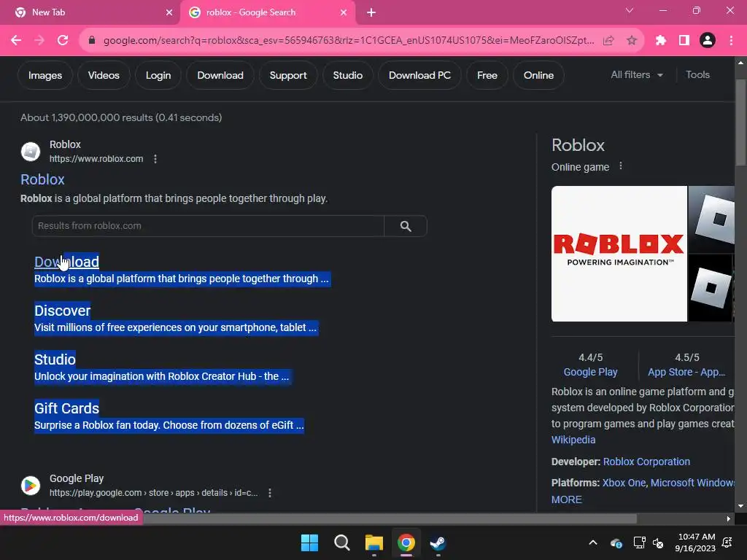This screenshot has height=560, width=747.
Task: Open the Windows Start menu
Action: click(309, 542)
